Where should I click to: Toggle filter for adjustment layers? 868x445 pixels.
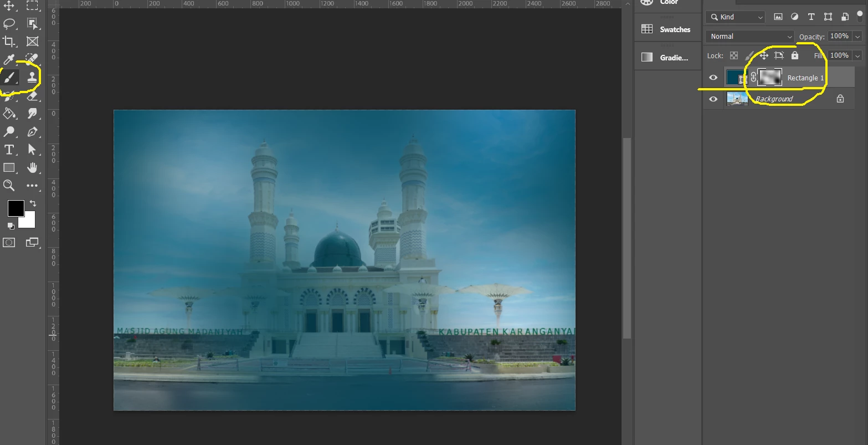point(795,17)
